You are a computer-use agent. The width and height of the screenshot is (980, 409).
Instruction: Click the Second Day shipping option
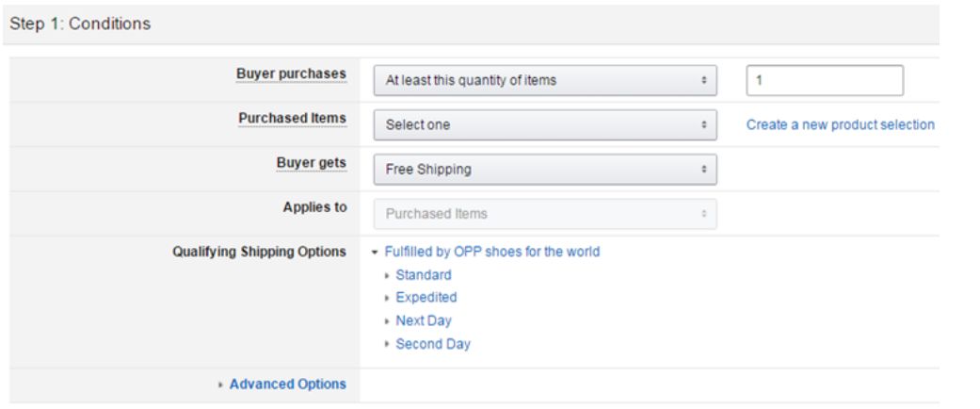coord(432,344)
